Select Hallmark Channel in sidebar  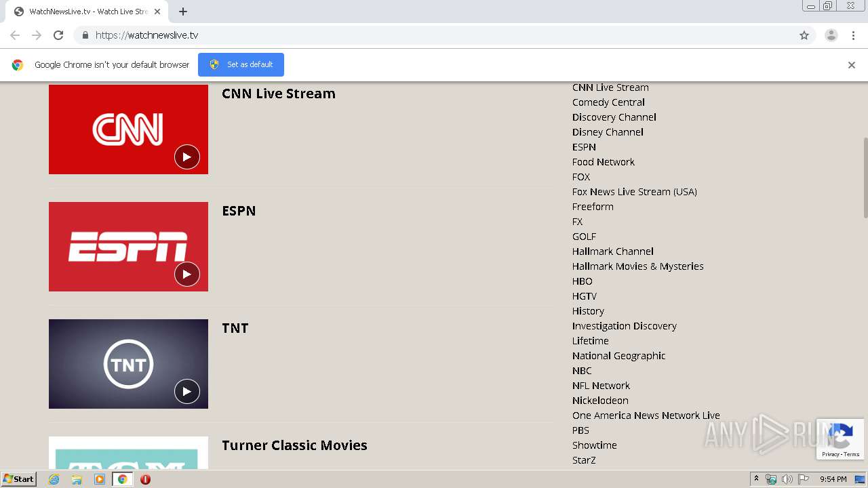point(613,251)
